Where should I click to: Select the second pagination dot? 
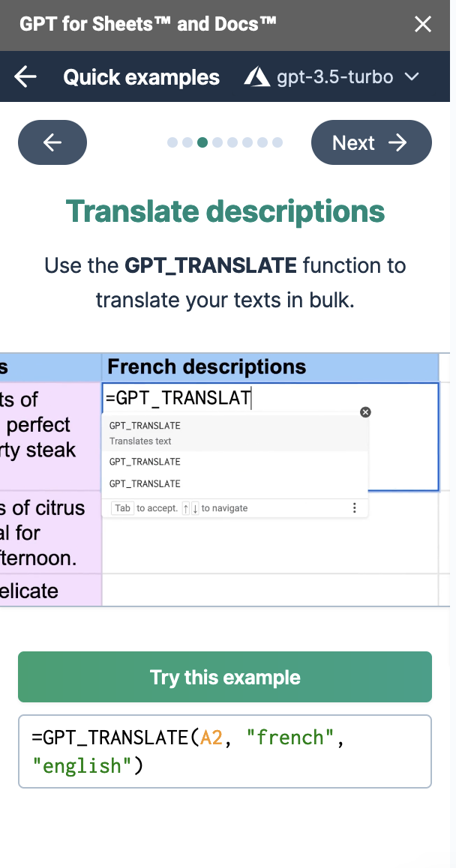coord(187,142)
